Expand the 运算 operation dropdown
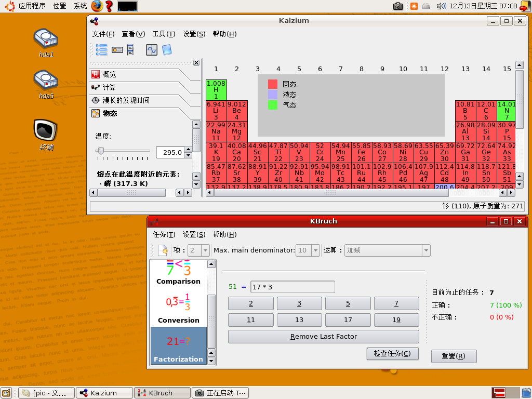 (426, 250)
